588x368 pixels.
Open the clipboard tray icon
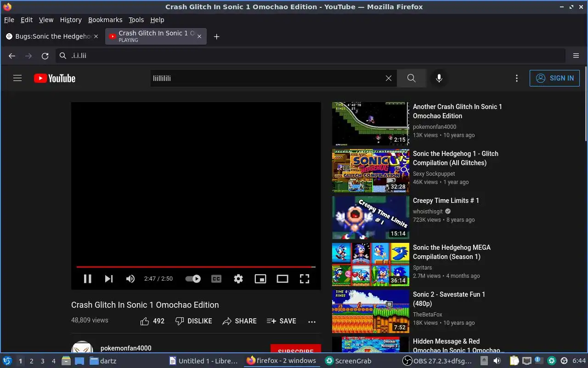(514, 361)
